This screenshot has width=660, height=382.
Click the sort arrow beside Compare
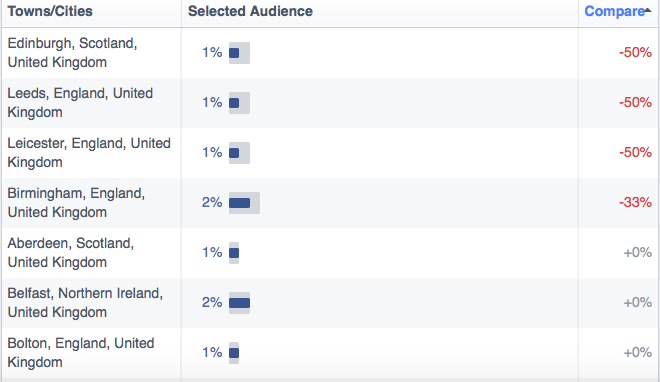(648, 10)
